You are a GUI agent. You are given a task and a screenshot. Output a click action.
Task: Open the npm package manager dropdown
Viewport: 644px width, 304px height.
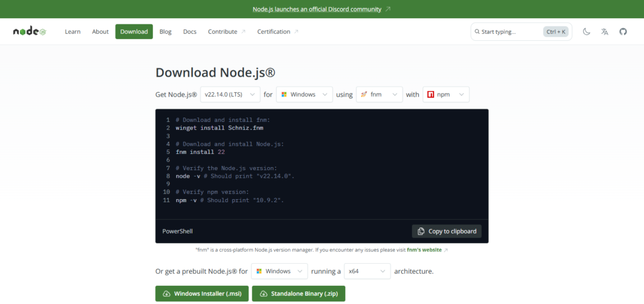pyautogui.click(x=446, y=94)
